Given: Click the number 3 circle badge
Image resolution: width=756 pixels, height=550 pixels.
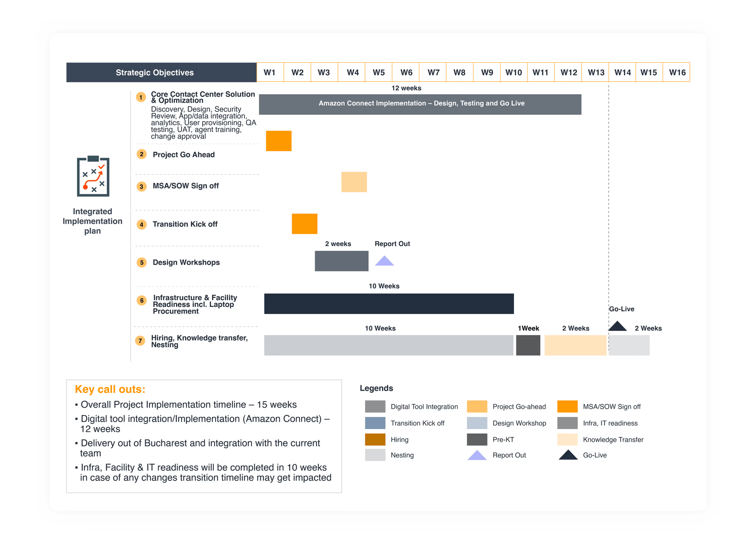Looking at the screenshot, I should click(x=142, y=186).
